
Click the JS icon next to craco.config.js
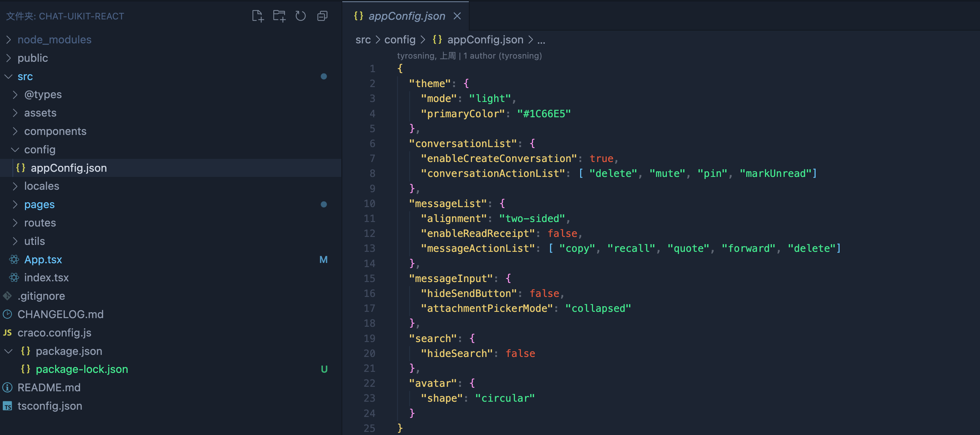pyautogui.click(x=7, y=333)
